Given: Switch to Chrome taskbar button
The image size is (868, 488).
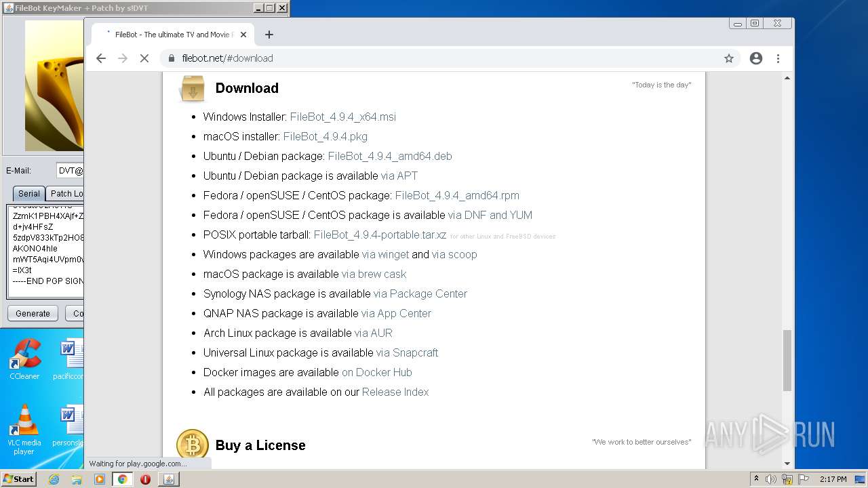Looking at the screenshot, I should coord(123,479).
